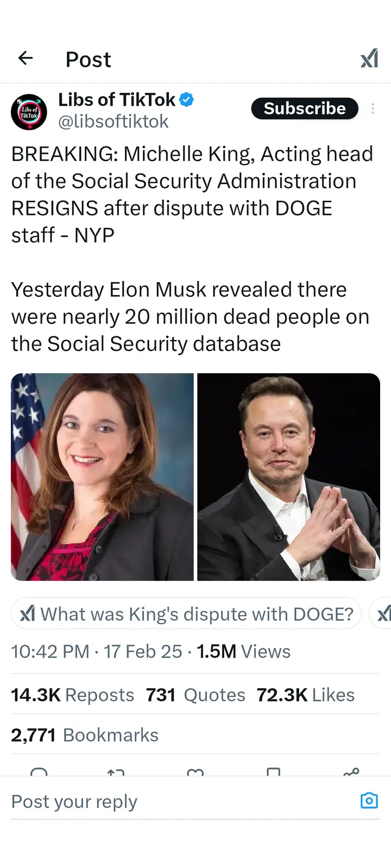Subscribe to Libs of TikTok
Image resolution: width=391 pixels, height=868 pixels.
[x=304, y=108]
